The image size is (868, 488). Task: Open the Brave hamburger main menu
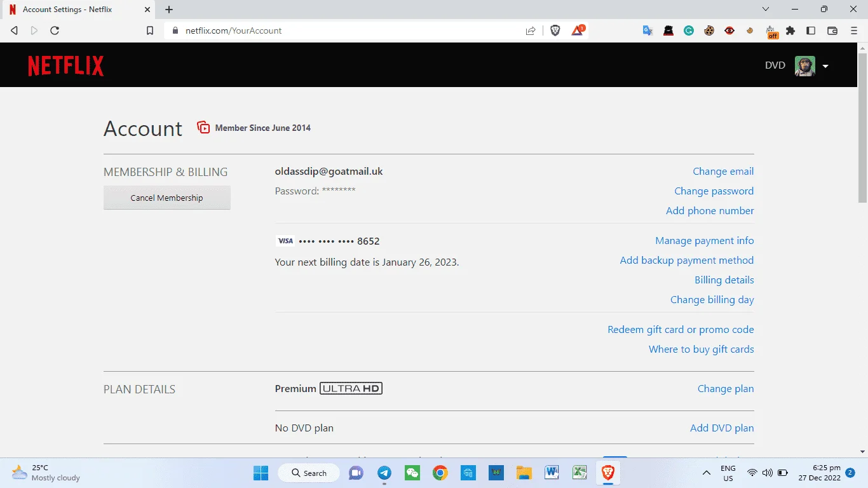point(855,30)
